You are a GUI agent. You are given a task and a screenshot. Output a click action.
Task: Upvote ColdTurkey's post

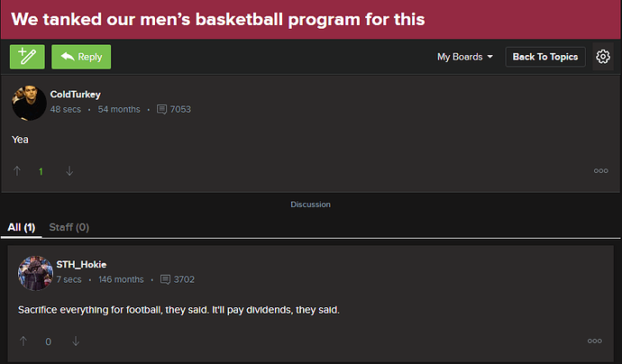17,171
